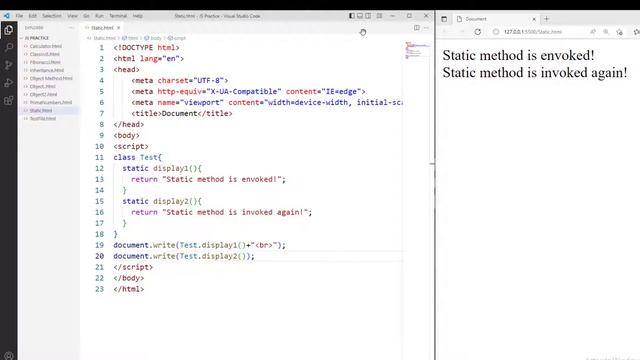The image size is (640, 360).
Task: Click 'Static method is envoked!' page text
Action: [518, 55]
